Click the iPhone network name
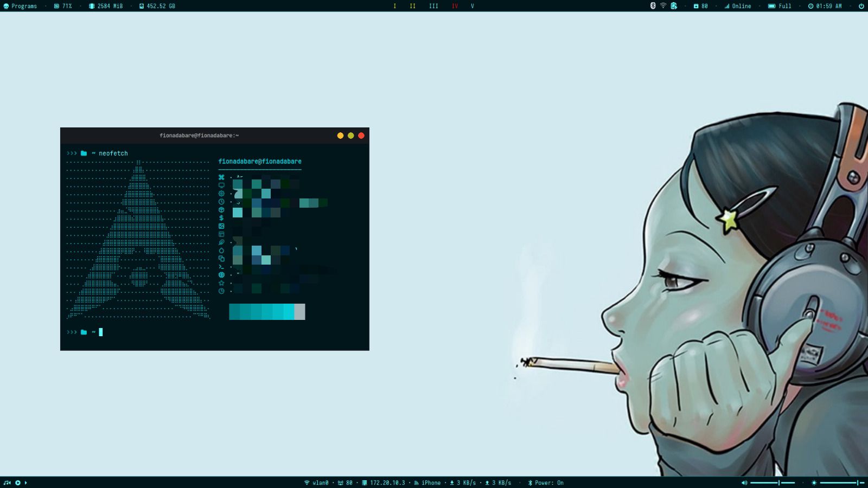The width and height of the screenshot is (868, 488). (x=427, y=483)
